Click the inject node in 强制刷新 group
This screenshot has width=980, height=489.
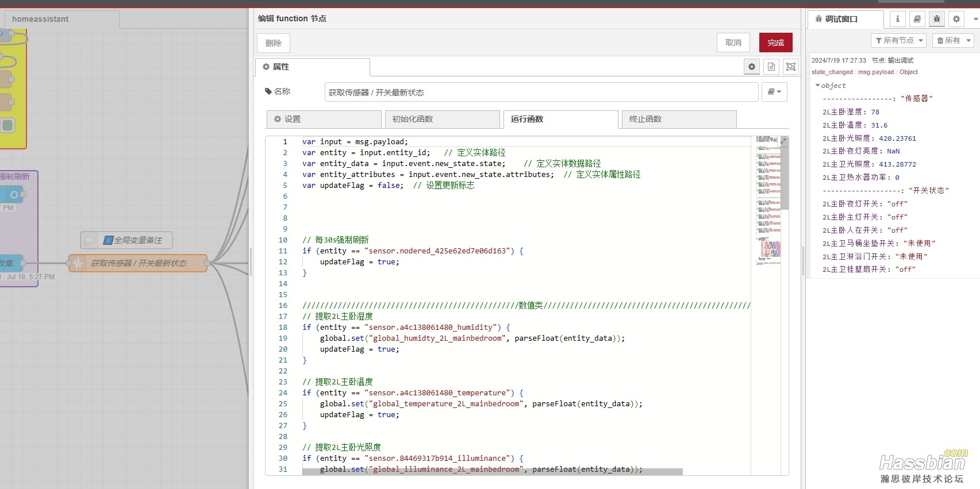tap(11, 194)
